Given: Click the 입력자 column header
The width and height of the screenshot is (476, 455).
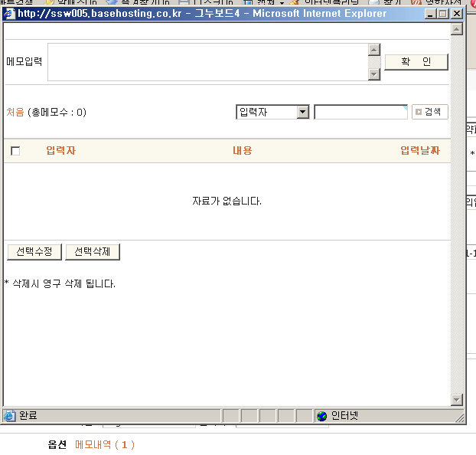Looking at the screenshot, I should click(60, 150).
